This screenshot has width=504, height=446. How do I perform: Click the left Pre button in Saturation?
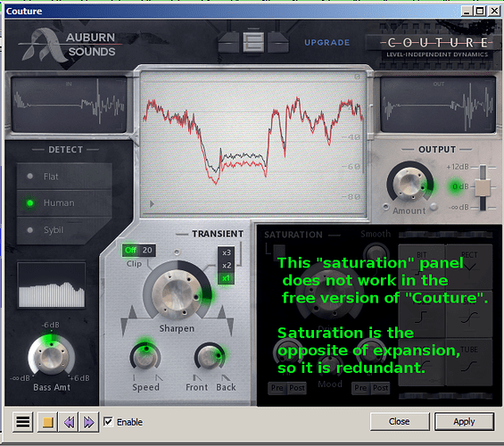coord(277,388)
